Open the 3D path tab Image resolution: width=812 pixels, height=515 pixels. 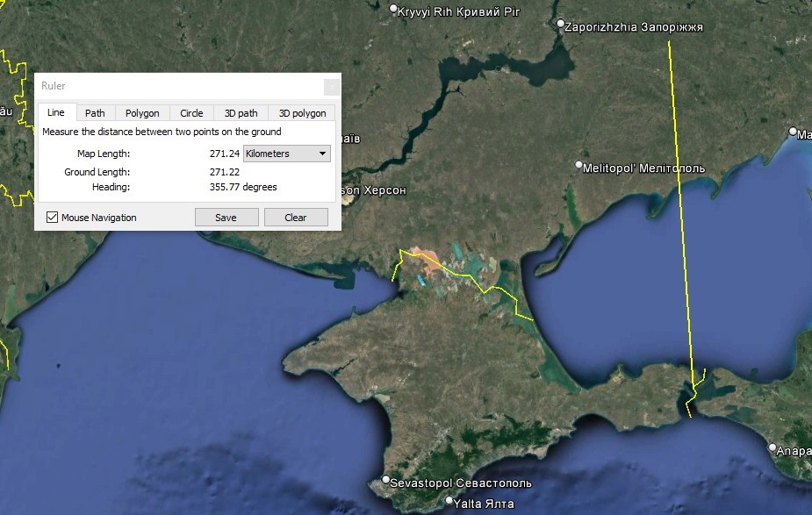click(x=241, y=113)
